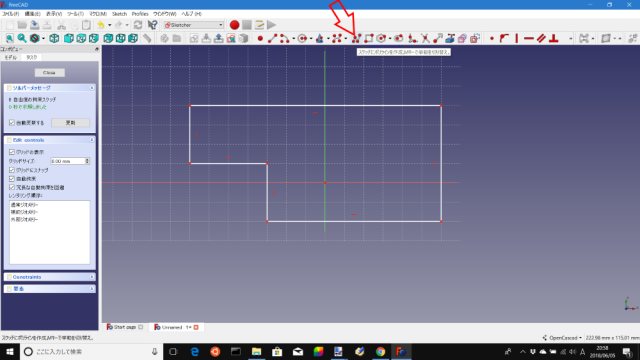Viewport: 640px width, 360px height.
Task: Apply the perpendicular constraint
Action: pyautogui.click(x=554, y=38)
